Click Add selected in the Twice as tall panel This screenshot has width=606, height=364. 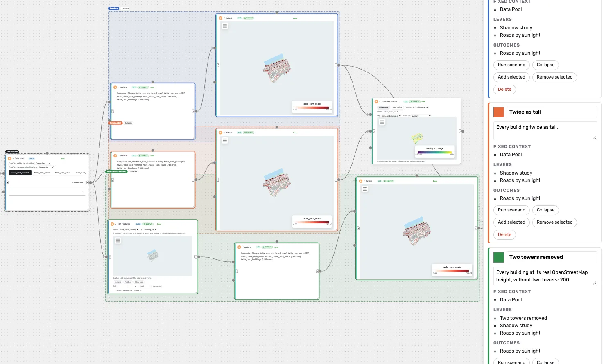511,222
